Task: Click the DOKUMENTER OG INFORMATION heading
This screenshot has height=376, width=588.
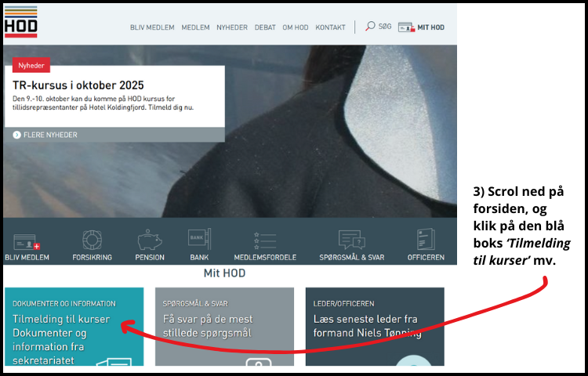Action: pos(64,304)
